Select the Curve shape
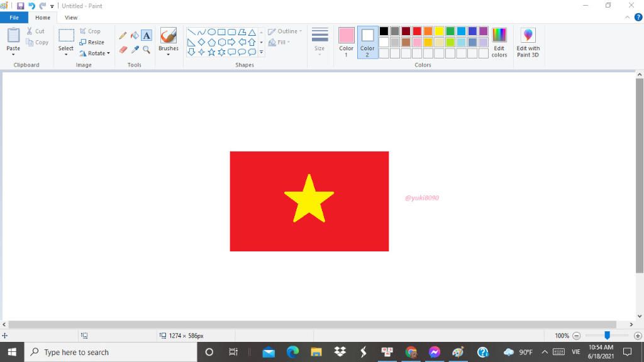The height and width of the screenshot is (362, 644). click(x=201, y=32)
